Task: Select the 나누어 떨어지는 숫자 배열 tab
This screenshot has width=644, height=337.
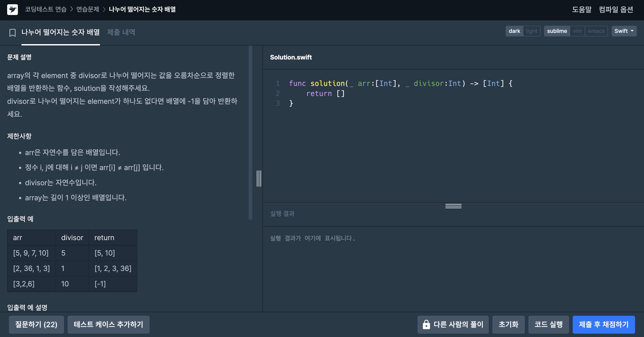Action: coord(61,32)
